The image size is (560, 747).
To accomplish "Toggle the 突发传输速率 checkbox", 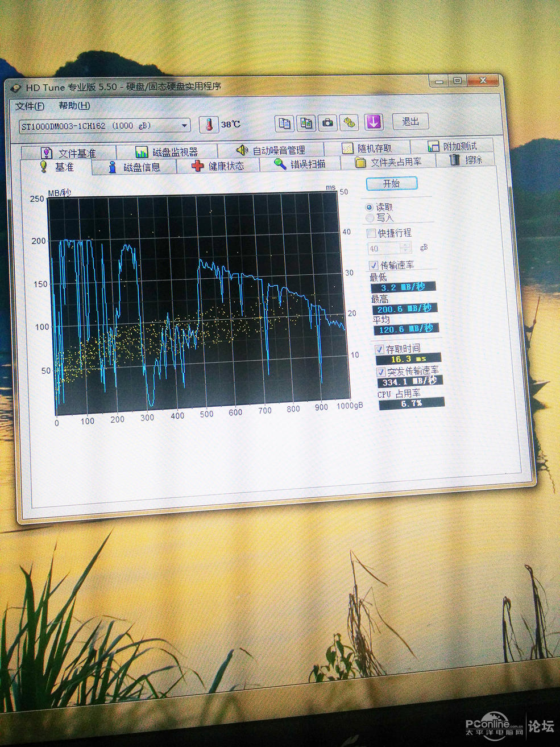I will click(x=381, y=372).
